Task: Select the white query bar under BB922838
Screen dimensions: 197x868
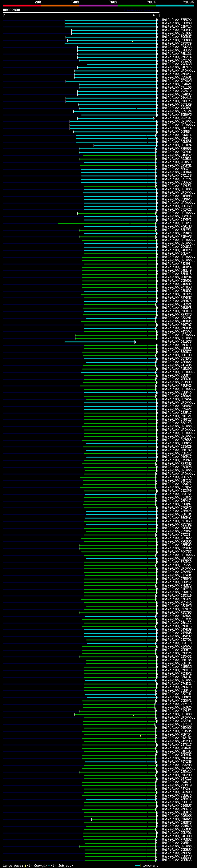Action: (81, 12)
